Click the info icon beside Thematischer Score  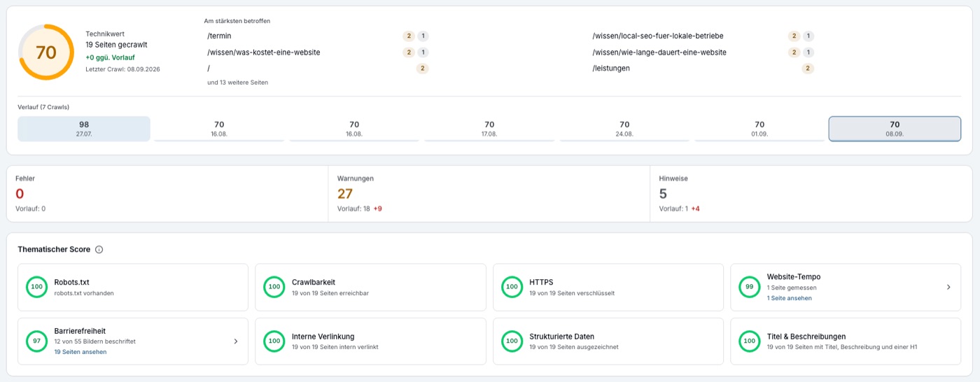99,250
